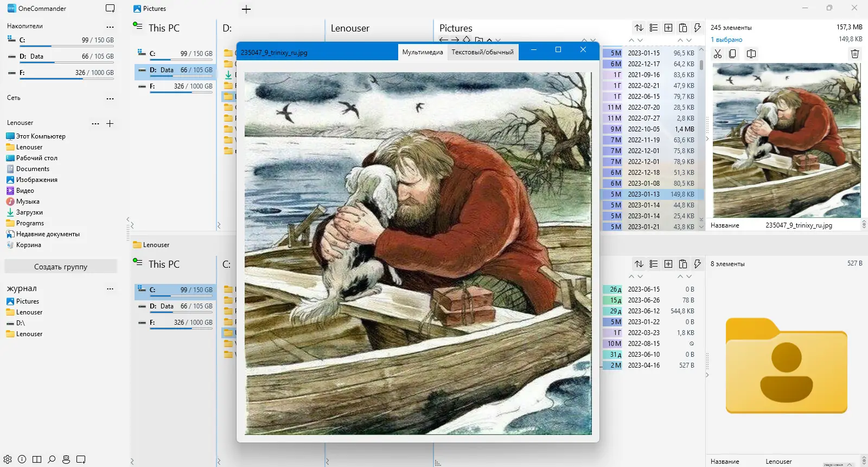The image size is (868, 467).
Task: Open Музыка in favorites
Action: click(23, 201)
